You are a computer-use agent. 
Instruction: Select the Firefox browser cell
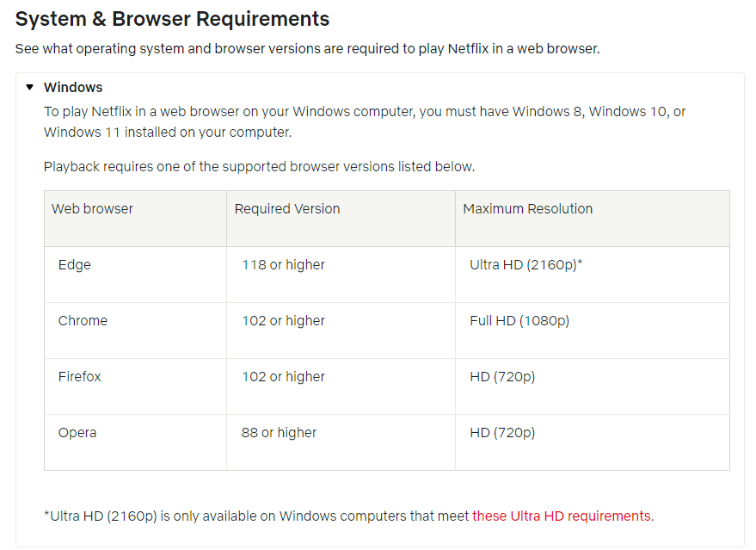click(80, 377)
